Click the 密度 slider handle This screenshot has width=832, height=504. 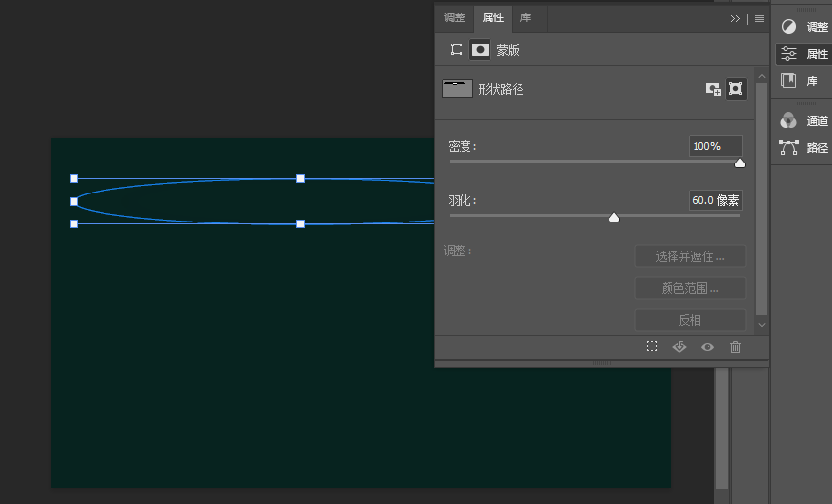(x=740, y=163)
